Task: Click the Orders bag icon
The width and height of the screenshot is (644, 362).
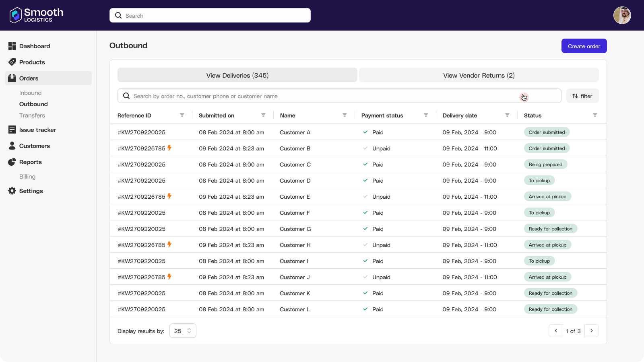Action: click(12, 78)
